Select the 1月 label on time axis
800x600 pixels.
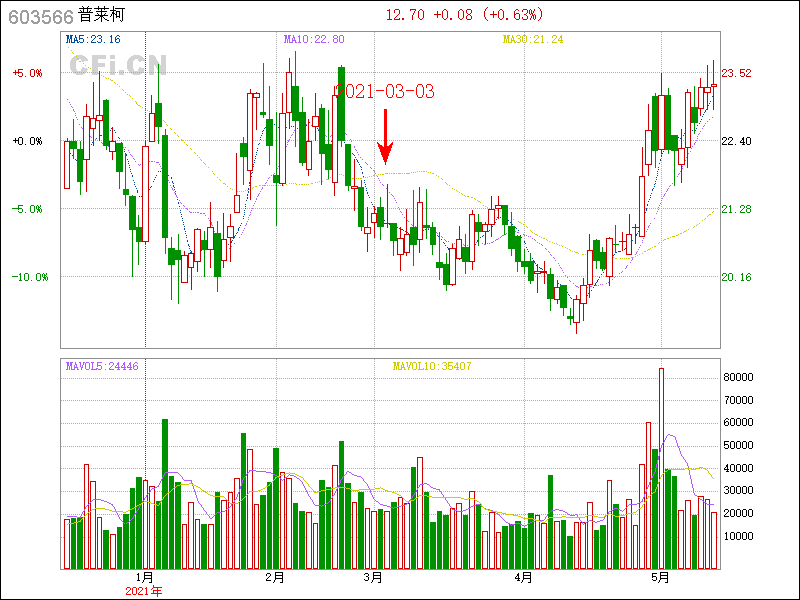(145, 577)
